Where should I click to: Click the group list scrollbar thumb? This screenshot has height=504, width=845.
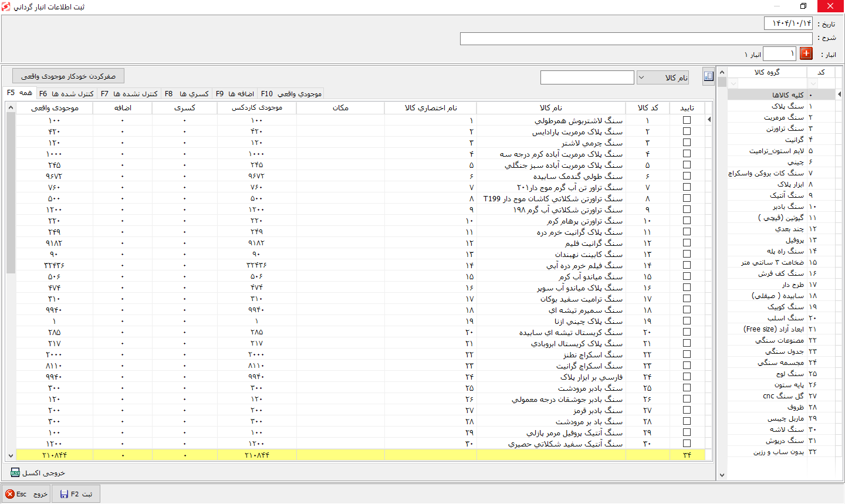(x=722, y=82)
